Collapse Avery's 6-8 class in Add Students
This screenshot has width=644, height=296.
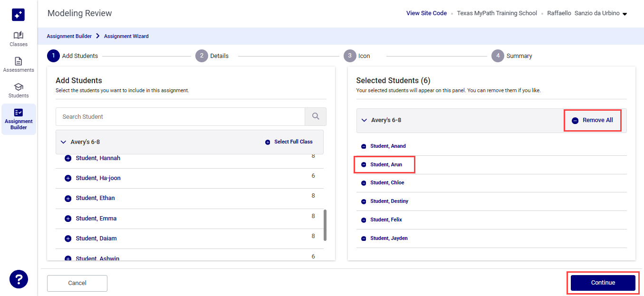tap(63, 142)
